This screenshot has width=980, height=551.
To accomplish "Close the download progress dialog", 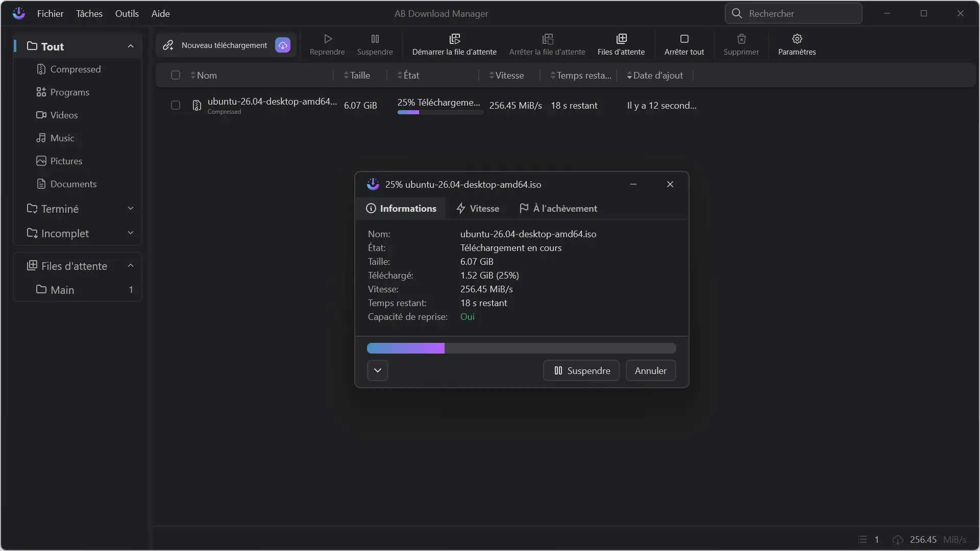I will [670, 184].
